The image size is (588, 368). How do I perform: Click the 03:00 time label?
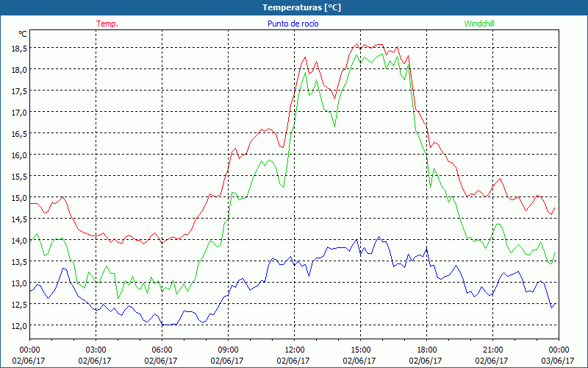96,350
